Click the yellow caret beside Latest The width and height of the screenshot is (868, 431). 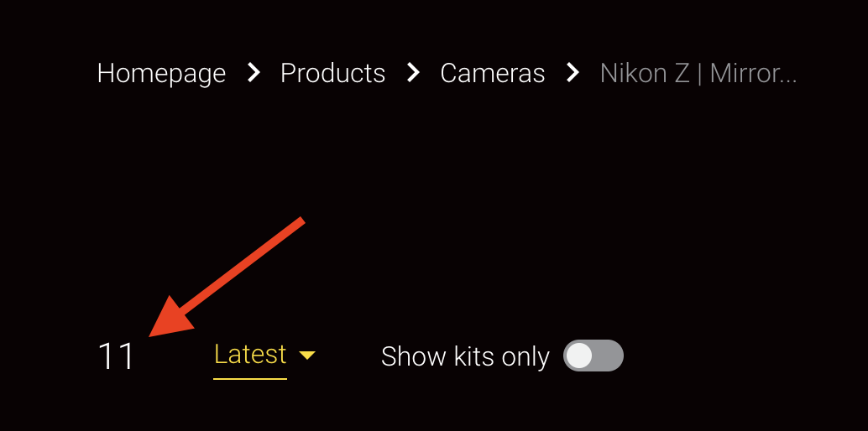click(307, 356)
